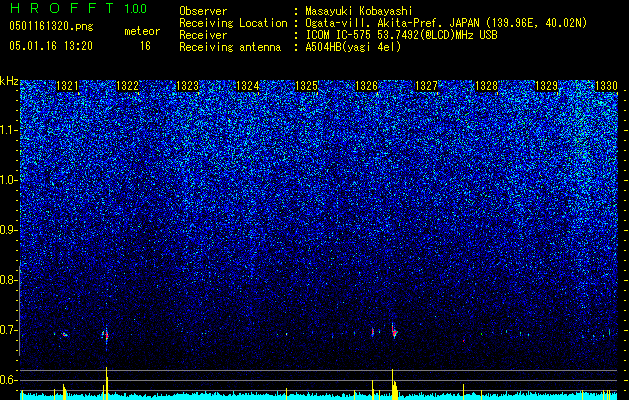Viewport: 629px width, 400px height.
Task: Click the 1324 time marker
Action: click(x=247, y=86)
